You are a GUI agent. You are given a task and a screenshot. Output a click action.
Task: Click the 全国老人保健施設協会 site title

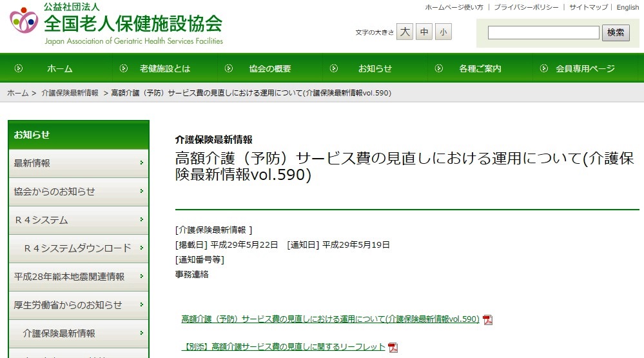click(133, 23)
